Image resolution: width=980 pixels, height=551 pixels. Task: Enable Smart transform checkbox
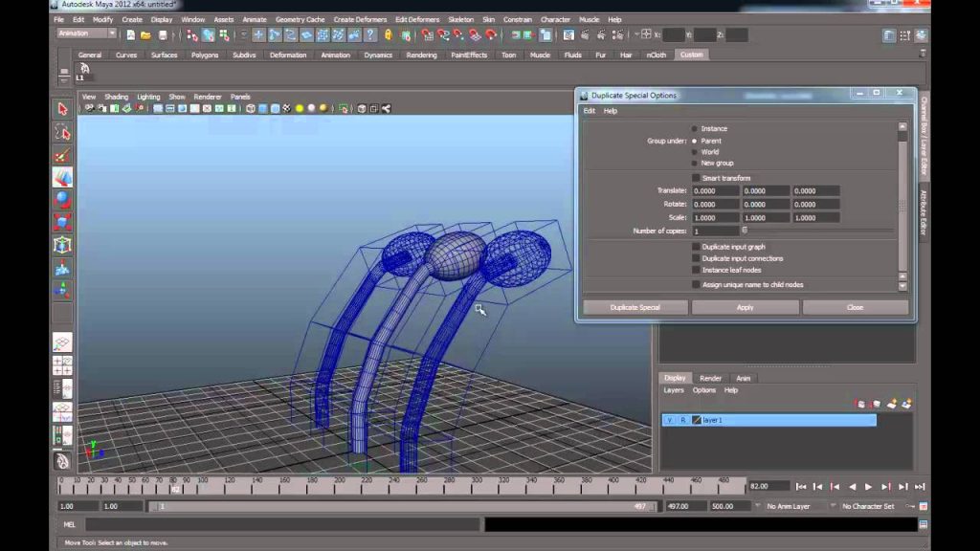tap(696, 178)
